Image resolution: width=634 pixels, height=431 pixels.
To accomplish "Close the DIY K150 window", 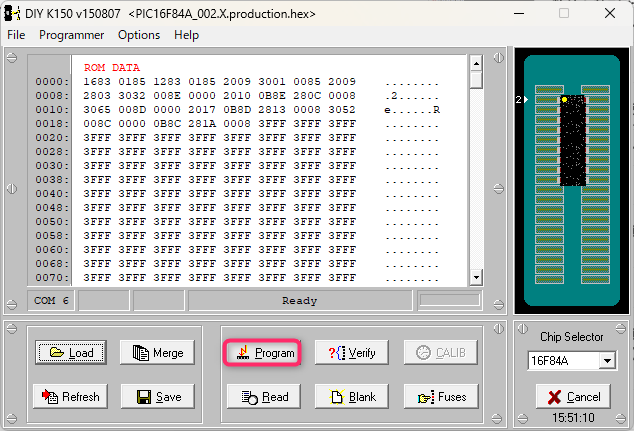I will pos(610,13).
